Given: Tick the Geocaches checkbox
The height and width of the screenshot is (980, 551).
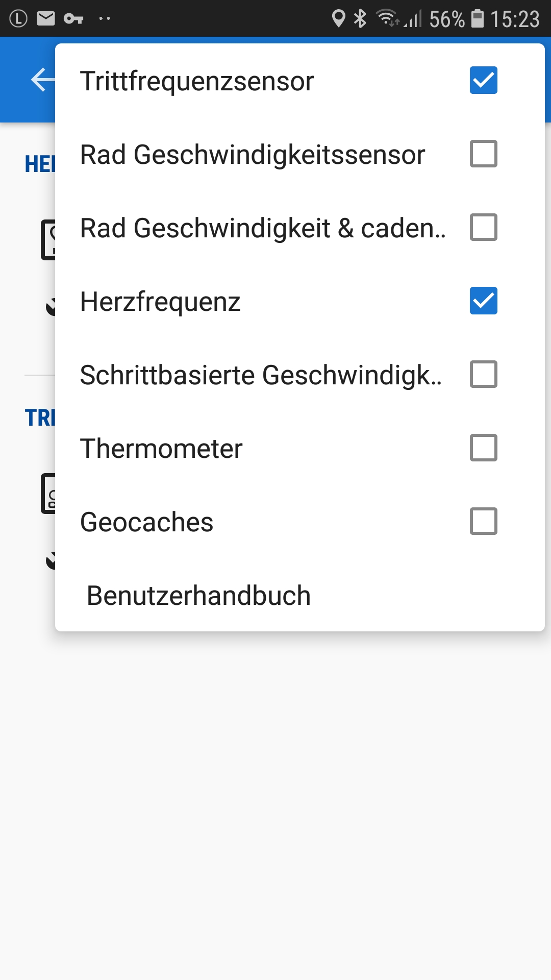Looking at the screenshot, I should tap(483, 522).
